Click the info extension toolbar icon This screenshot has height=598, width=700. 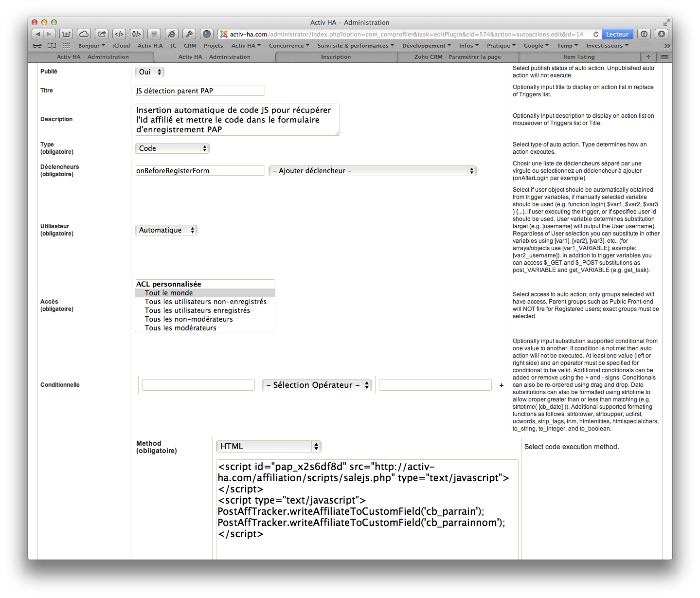[644, 34]
